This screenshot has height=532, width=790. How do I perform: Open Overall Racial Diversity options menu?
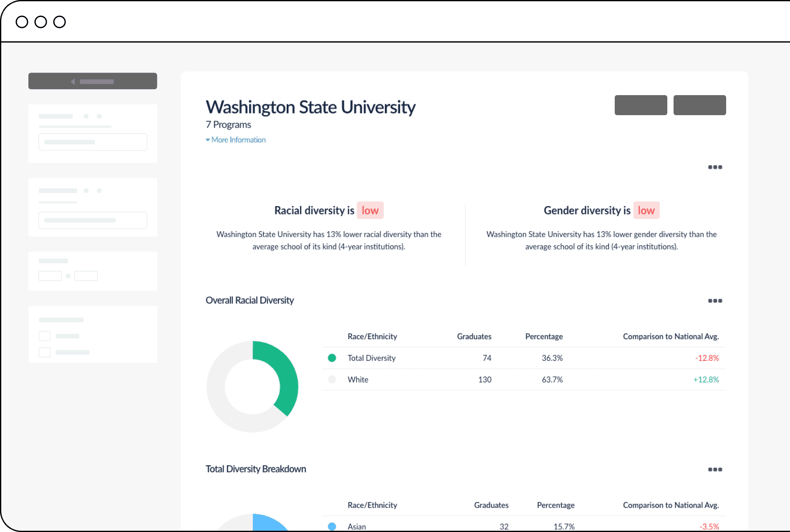(714, 301)
